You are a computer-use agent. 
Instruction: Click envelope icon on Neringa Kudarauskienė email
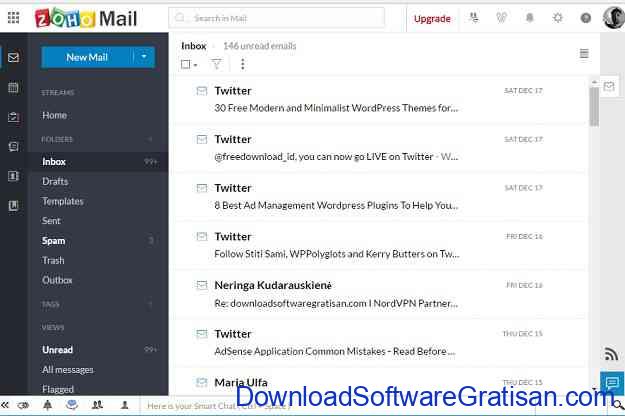(202, 285)
